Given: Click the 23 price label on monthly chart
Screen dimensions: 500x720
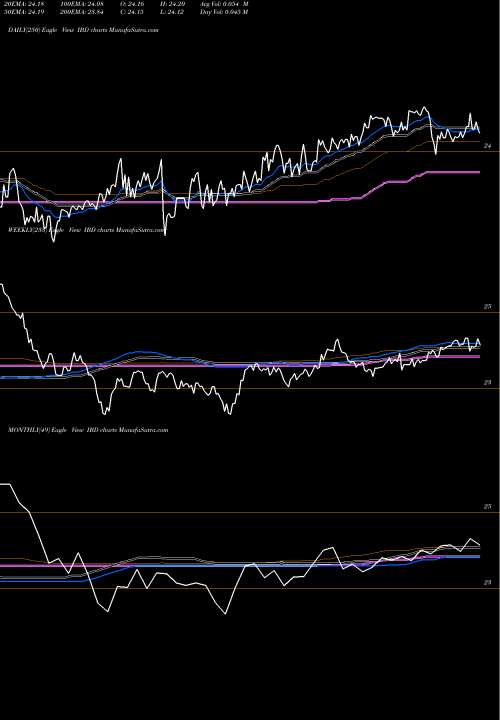Looking at the screenshot, I should pyautogui.click(x=488, y=582).
